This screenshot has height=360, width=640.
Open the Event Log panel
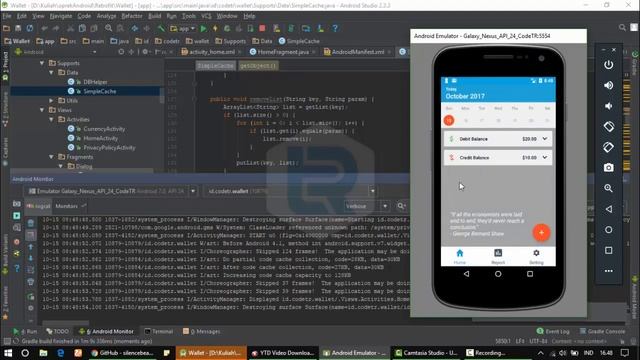553,331
